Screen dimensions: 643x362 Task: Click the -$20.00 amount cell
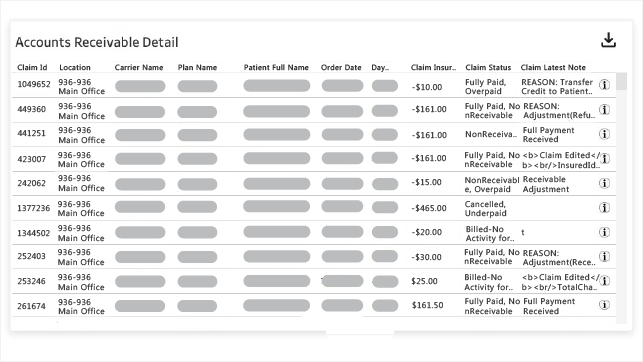click(x=427, y=232)
